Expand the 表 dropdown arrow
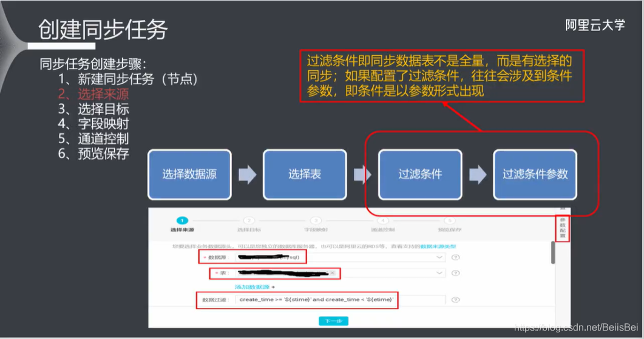The image size is (644, 339). click(x=439, y=273)
